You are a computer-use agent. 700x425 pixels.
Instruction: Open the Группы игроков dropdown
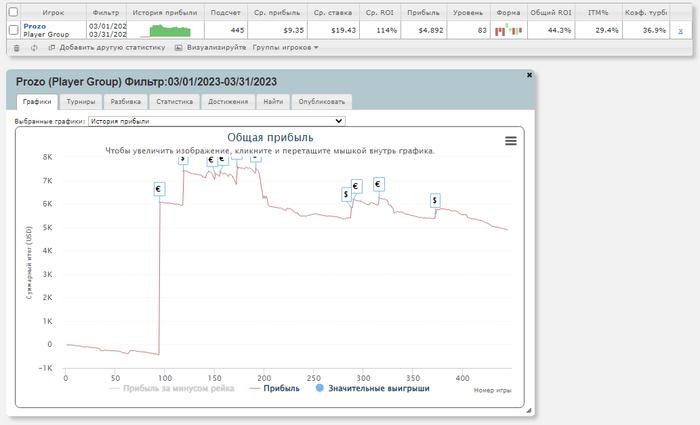(285, 47)
